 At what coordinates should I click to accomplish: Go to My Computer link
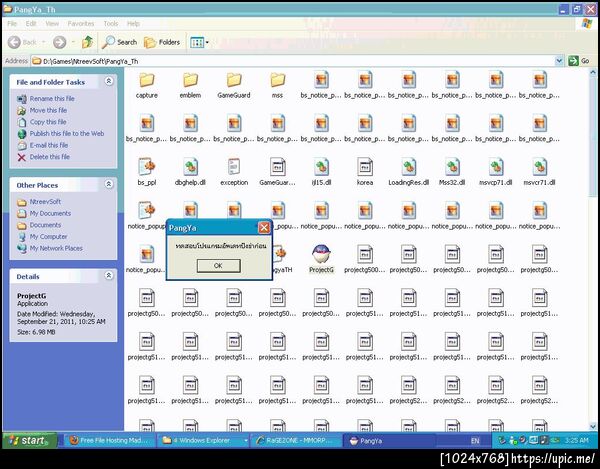48,237
